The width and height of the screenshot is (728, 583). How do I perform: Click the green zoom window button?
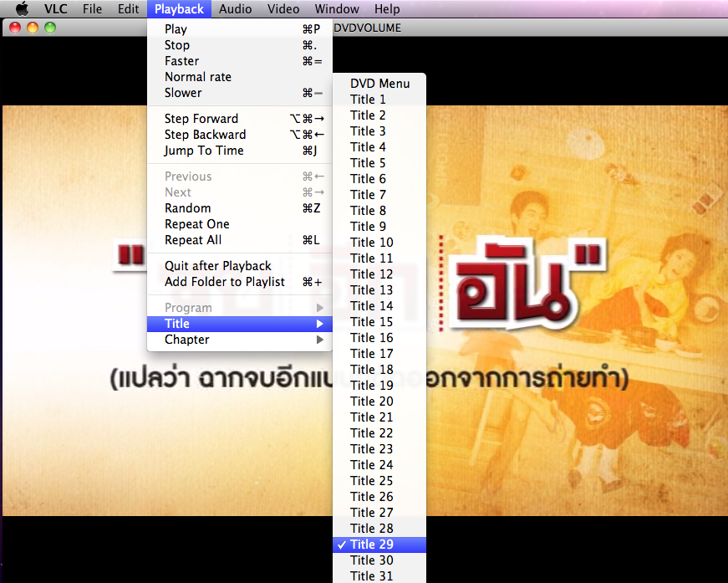pos(50,28)
